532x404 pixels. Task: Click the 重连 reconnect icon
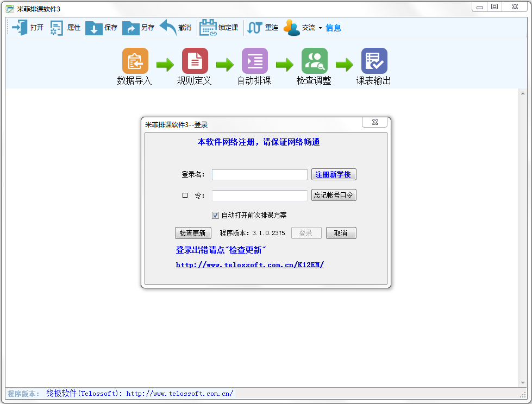(254, 28)
